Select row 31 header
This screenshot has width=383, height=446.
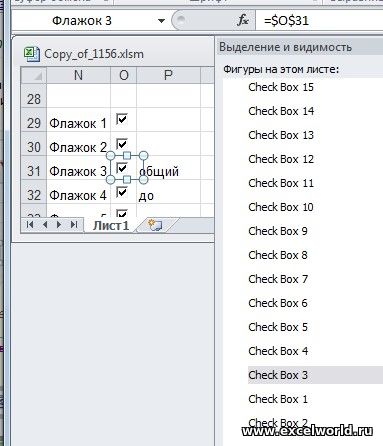tap(34, 171)
